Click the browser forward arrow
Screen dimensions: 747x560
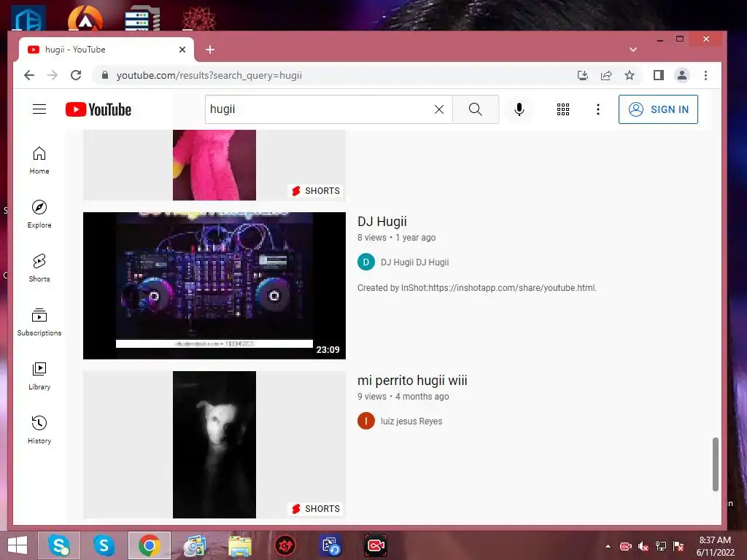click(x=53, y=75)
